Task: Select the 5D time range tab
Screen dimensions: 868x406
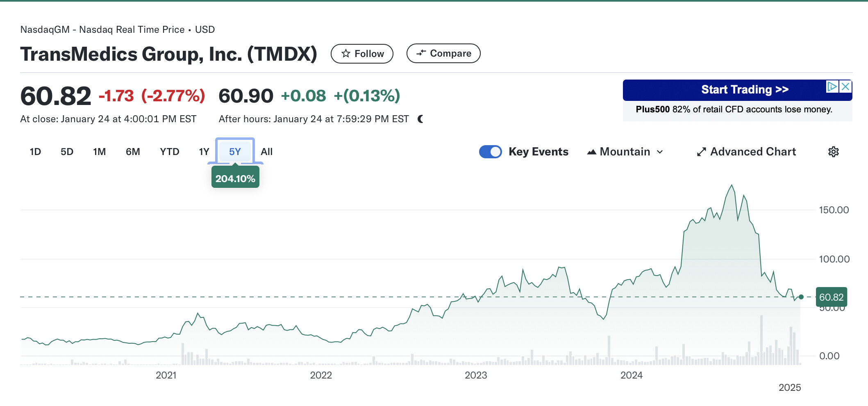Action: [x=67, y=152]
